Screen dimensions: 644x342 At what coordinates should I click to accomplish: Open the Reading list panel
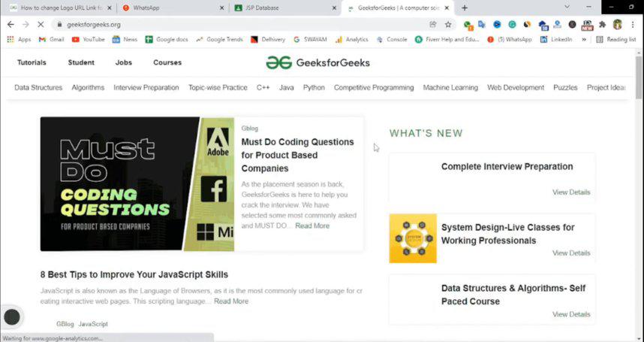(x=616, y=39)
